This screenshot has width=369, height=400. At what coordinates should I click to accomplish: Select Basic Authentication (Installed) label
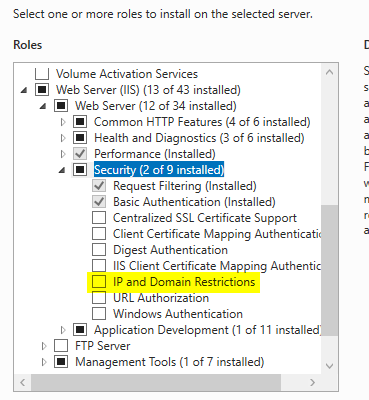[x=194, y=202]
